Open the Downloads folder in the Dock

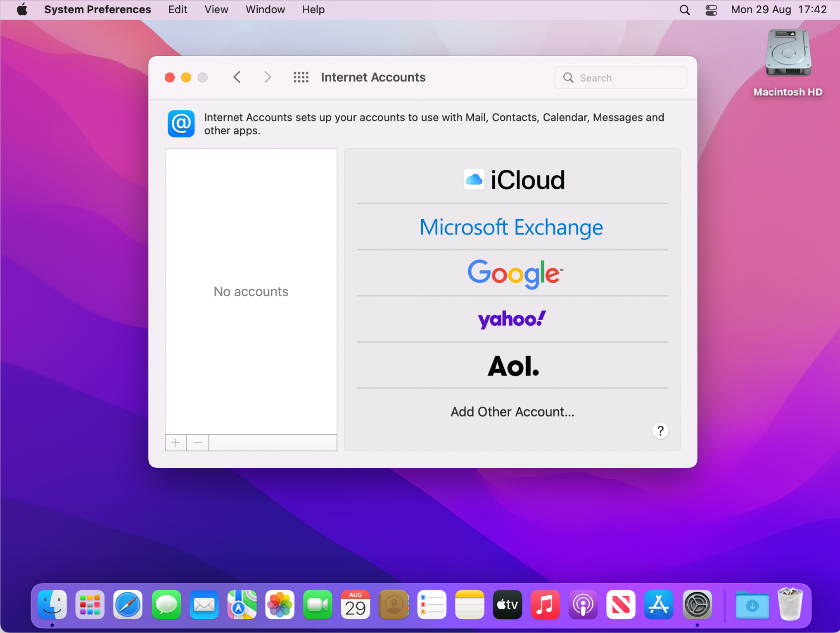pos(752,605)
